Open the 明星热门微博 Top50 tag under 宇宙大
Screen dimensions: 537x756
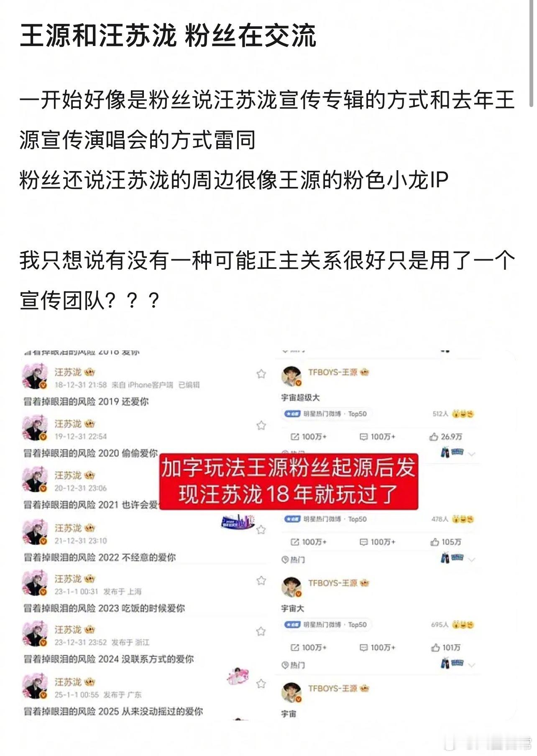point(326,625)
